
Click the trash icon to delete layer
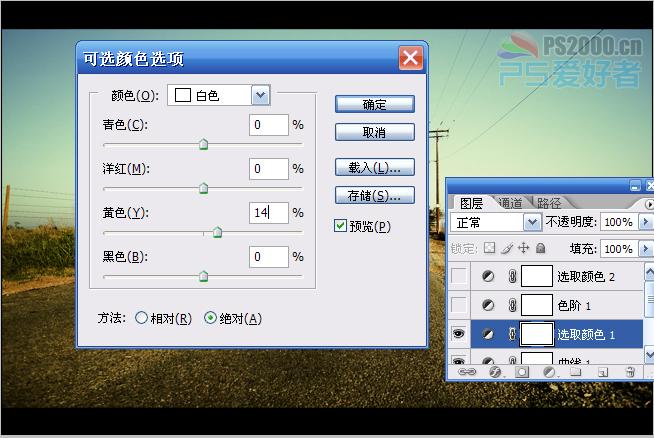click(x=630, y=372)
